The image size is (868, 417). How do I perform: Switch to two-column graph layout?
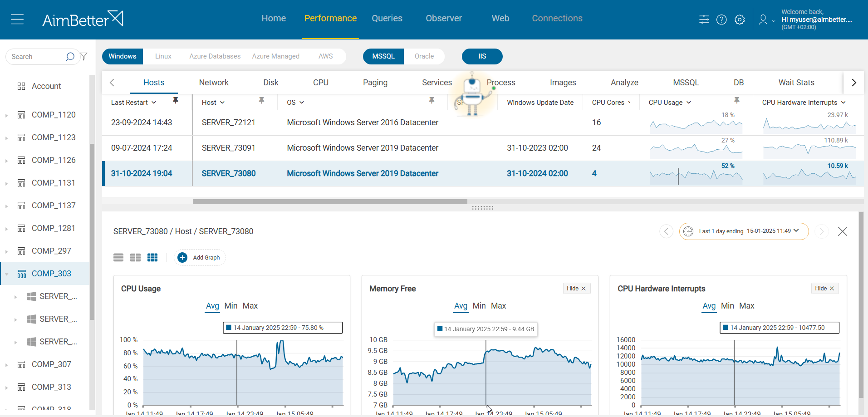pos(135,258)
